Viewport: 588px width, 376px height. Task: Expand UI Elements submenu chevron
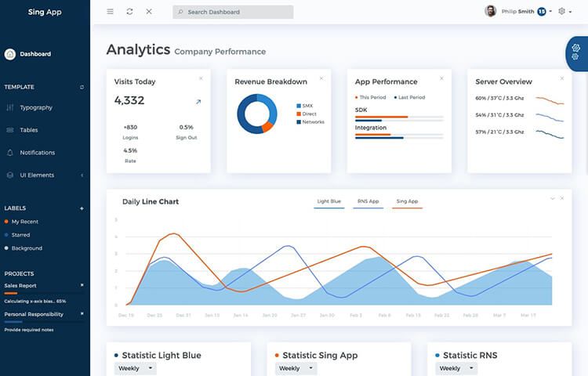click(82, 175)
